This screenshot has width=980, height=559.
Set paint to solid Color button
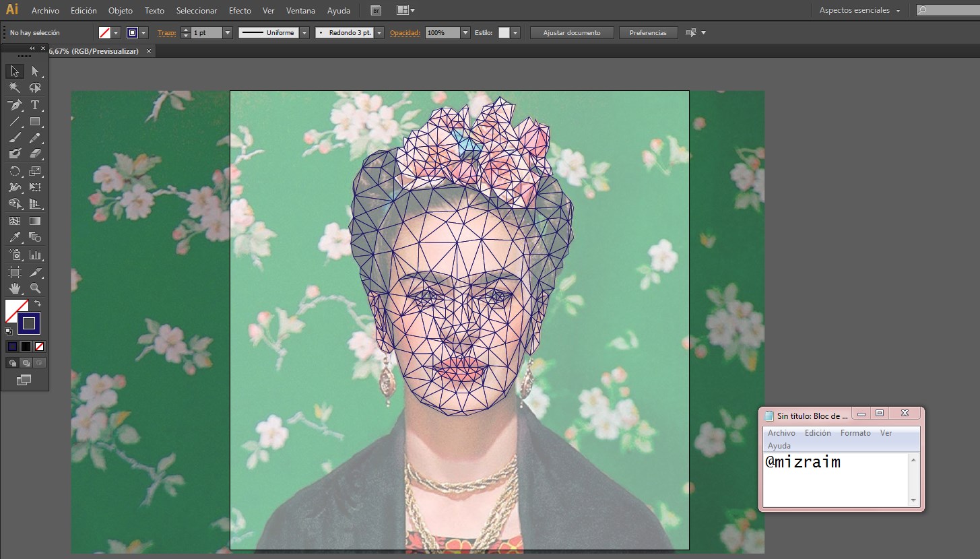coord(12,346)
